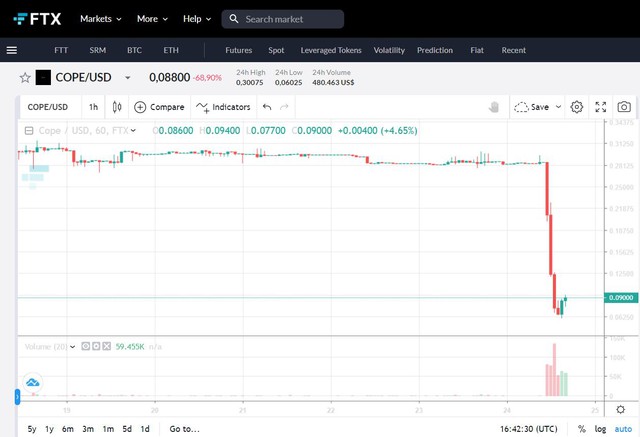Change the 1h chart interval

click(93, 107)
